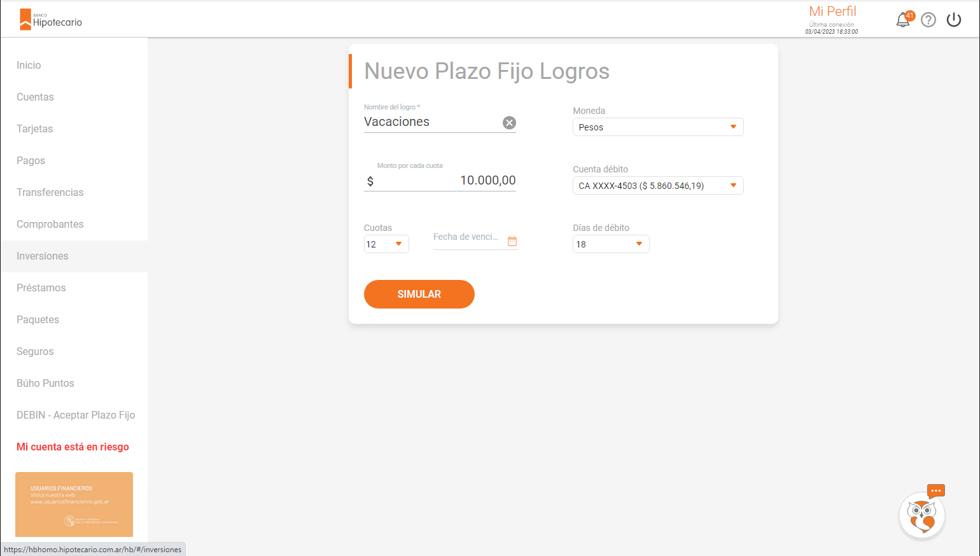Click the Banco Hipotecario logo
Viewport: 980px width, 556px height.
coord(51,20)
